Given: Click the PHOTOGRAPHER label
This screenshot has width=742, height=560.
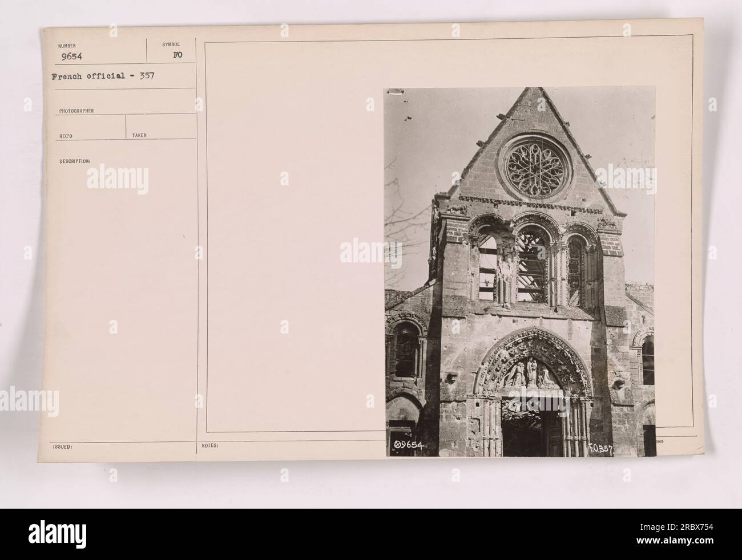Looking at the screenshot, I should [76, 111].
